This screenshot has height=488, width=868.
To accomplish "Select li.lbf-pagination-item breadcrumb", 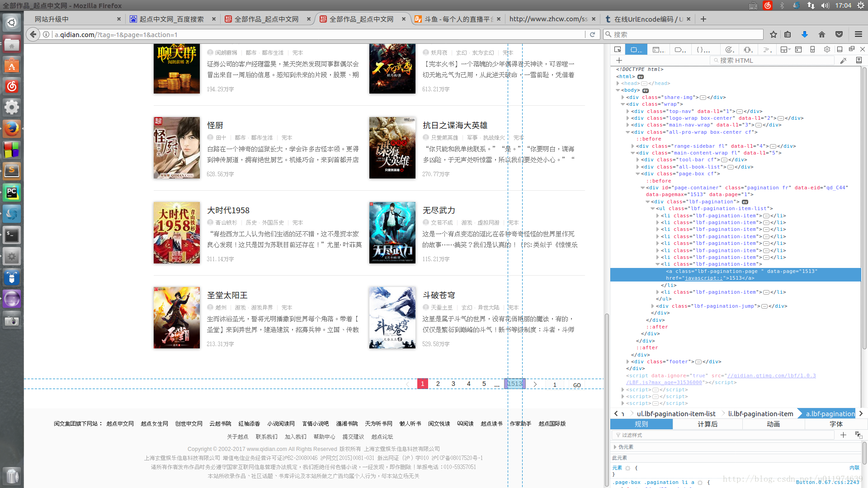I will tap(760, 413).
